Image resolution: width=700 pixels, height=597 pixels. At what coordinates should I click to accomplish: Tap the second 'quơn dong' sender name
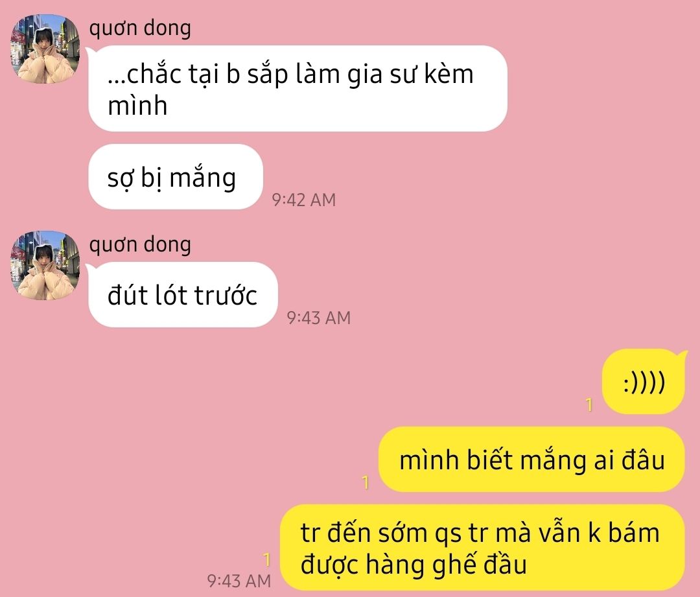click(140, 244)
